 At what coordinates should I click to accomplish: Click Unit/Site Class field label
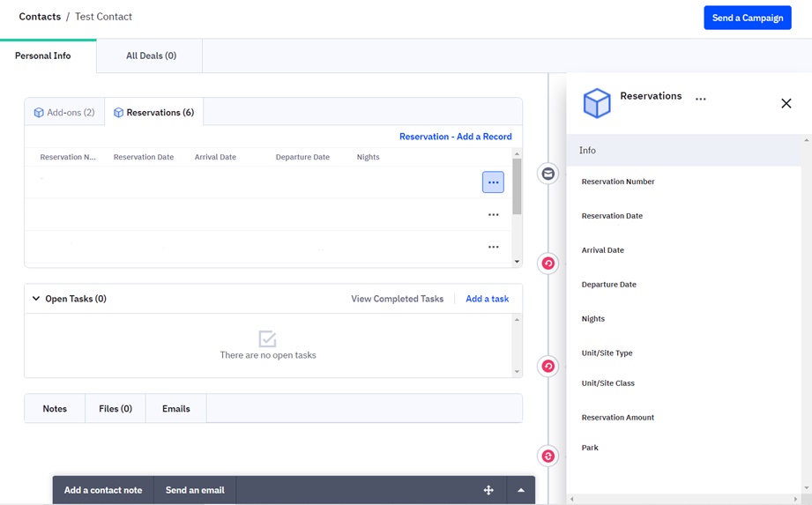(x=608, y=383)
